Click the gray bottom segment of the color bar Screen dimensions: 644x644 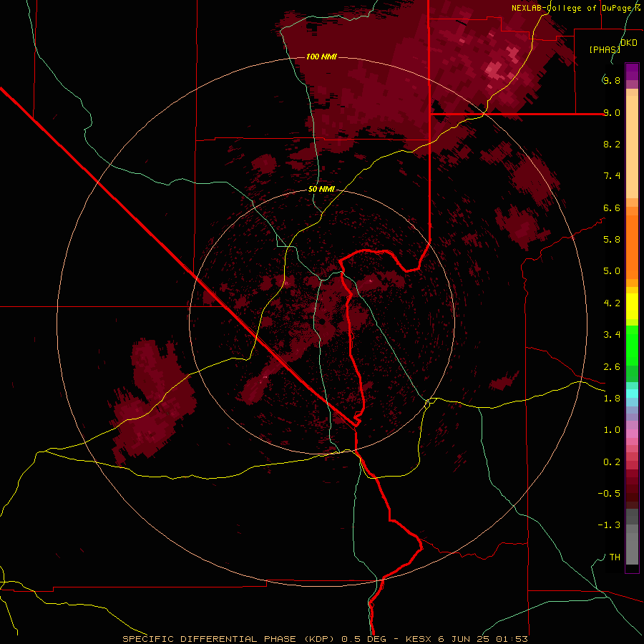[x=632, y=545]
